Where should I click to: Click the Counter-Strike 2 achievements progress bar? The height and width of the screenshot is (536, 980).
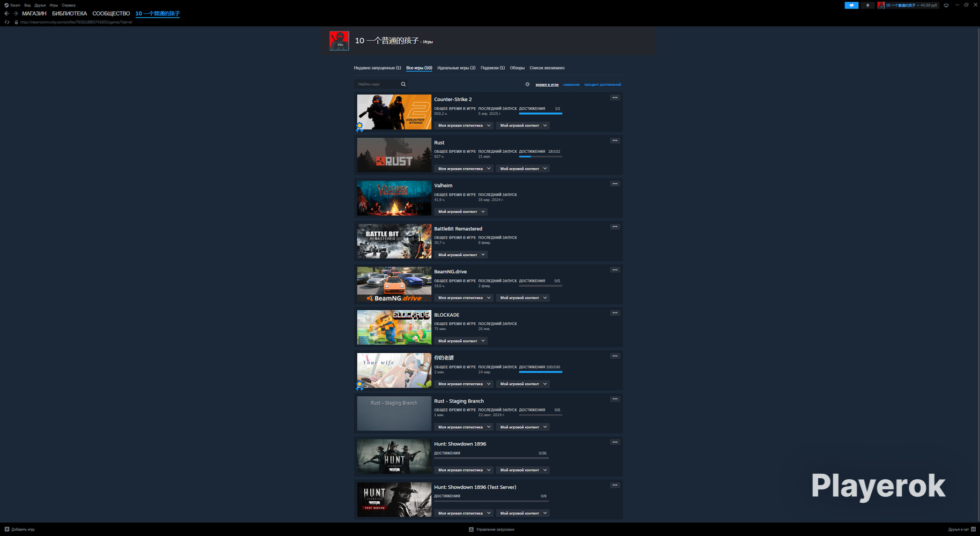point(541,114)
